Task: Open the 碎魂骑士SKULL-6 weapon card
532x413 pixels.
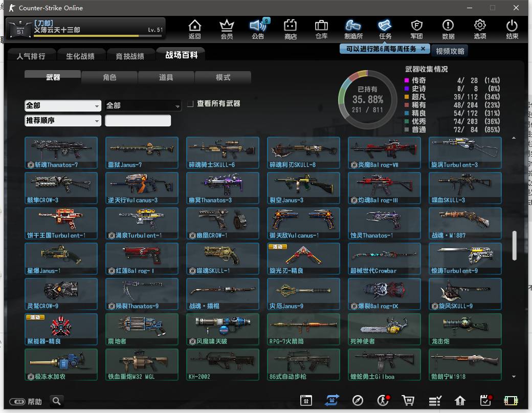Action: (x=223, y=153)
